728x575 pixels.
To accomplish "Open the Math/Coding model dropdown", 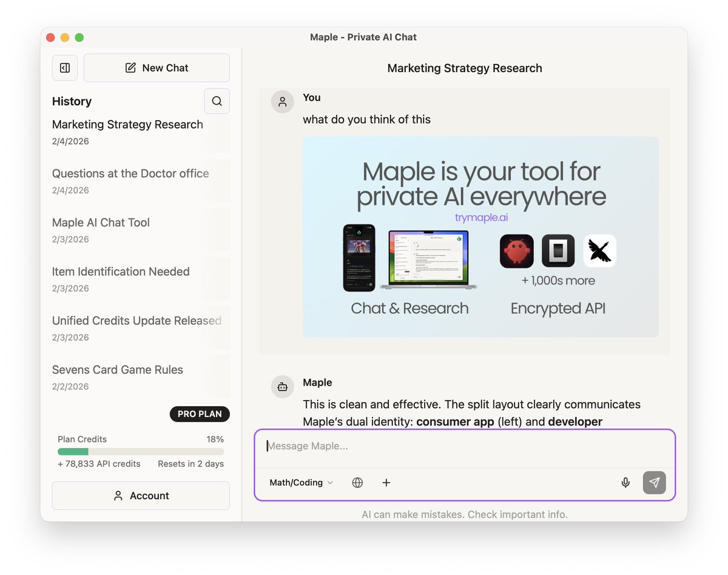I will click(301, 483).
